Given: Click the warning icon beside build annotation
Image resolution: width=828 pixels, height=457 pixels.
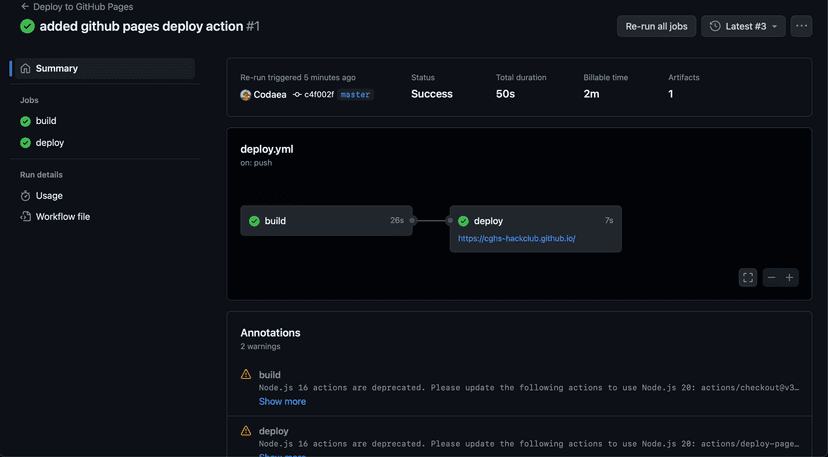Looking at the screenshot, I should 246,374.
